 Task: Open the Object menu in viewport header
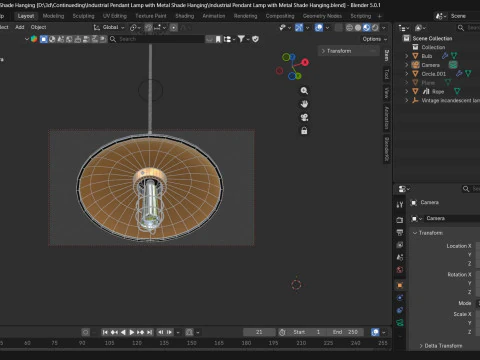point(38,27)
